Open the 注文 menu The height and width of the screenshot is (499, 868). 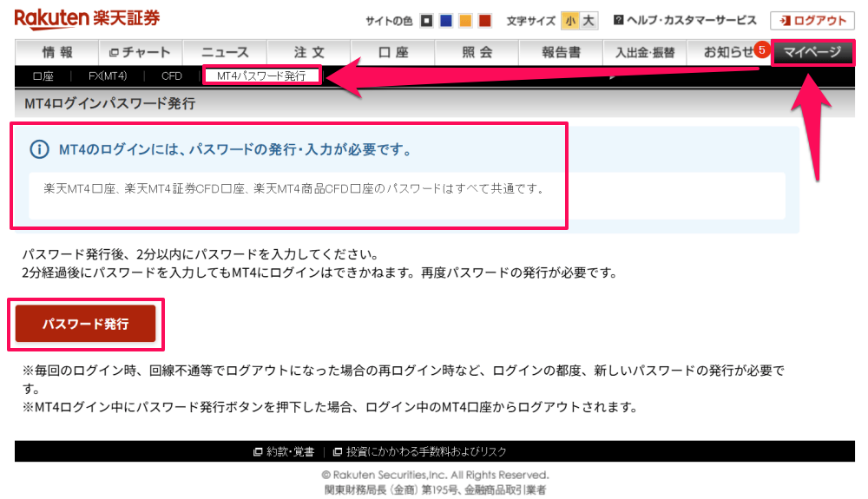(x=309, y=53)
